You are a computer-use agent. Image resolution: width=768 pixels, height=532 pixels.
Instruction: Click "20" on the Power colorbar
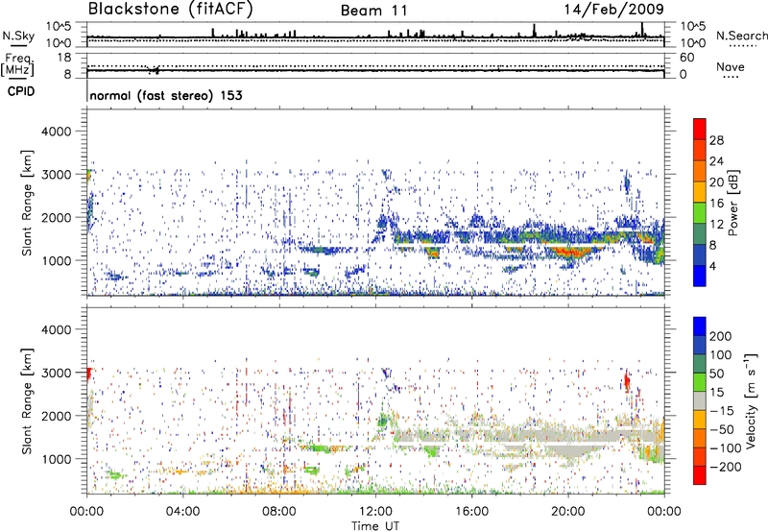716,182
